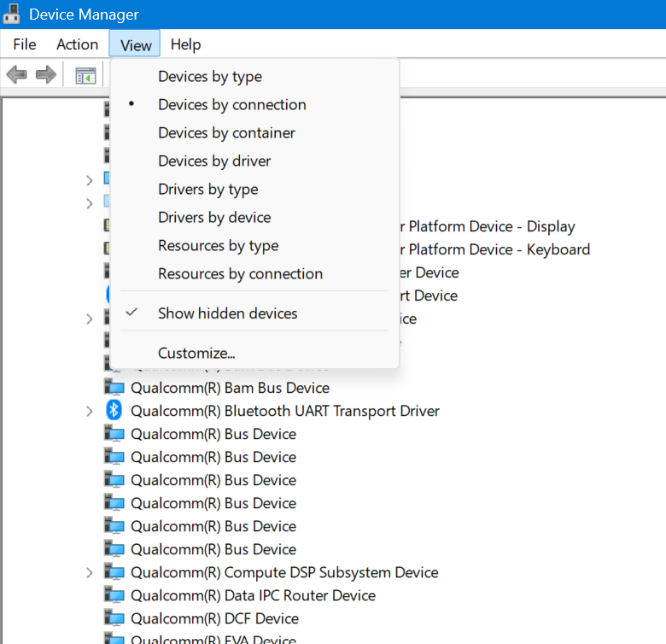Expand Qualcomm(R) Bluetooth UART Transport Driver node
The width and height of the screenshot is (666, 644).
89,411
